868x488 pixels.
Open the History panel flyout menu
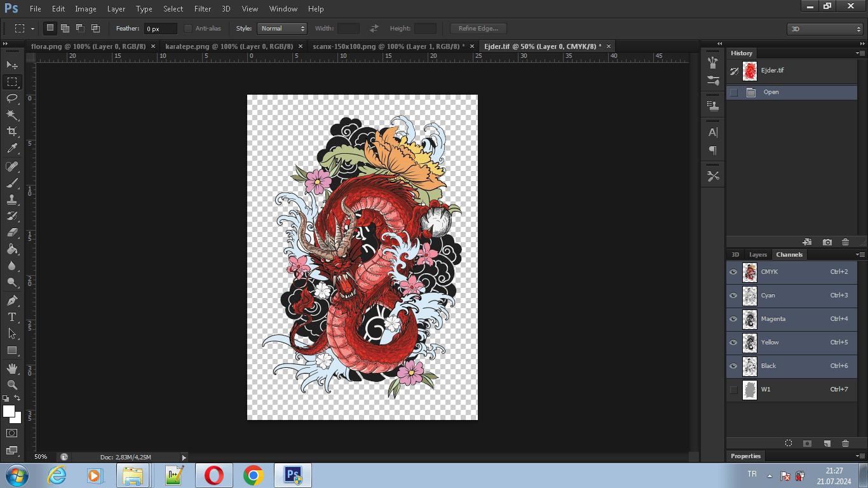point(860,53)
